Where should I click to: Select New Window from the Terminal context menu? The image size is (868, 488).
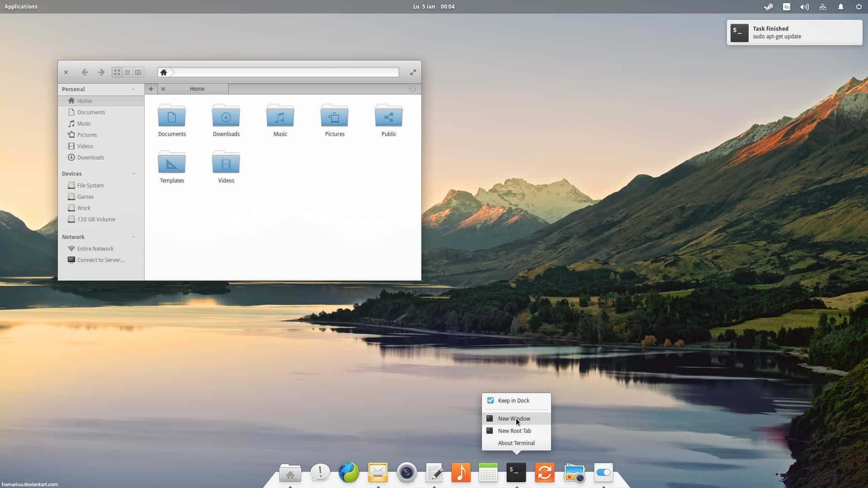(514, 419)
